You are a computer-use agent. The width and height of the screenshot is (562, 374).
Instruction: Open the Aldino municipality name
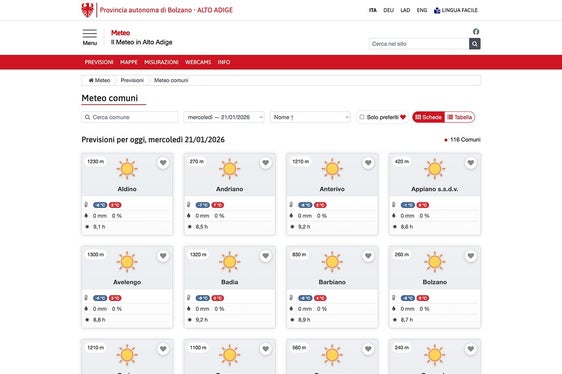127,189
